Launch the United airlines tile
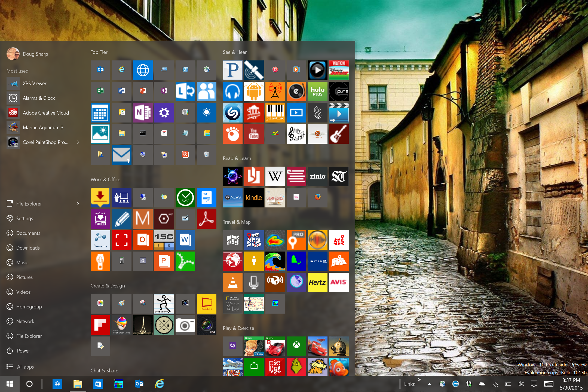The width and height of the screenshot is (588, 392). [x=317, y=261]
